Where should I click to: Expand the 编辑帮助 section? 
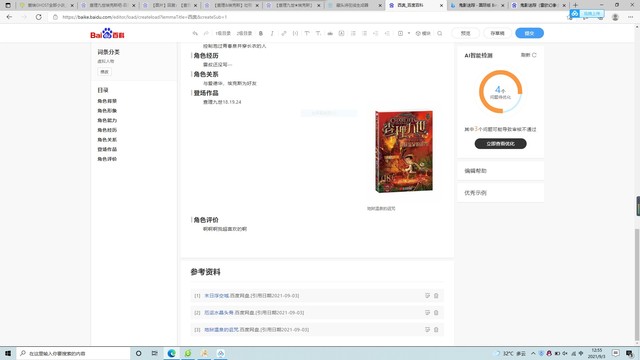[500, 171]
